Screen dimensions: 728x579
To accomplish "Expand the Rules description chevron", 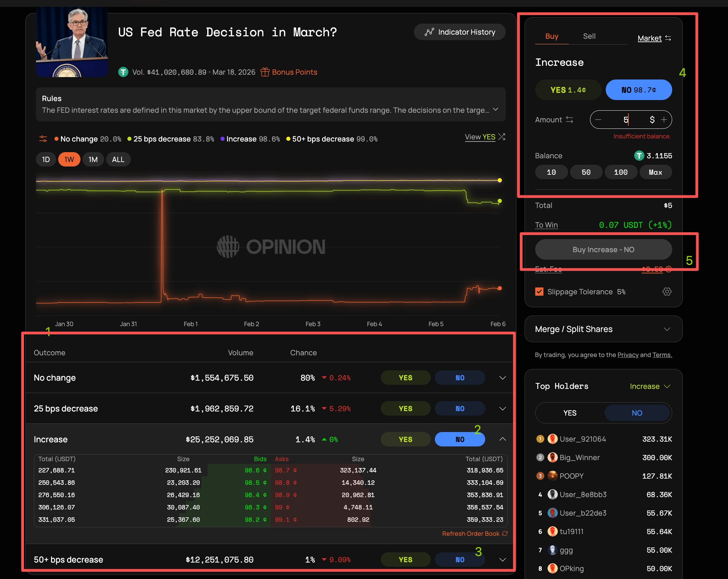I will coord(495,109).
